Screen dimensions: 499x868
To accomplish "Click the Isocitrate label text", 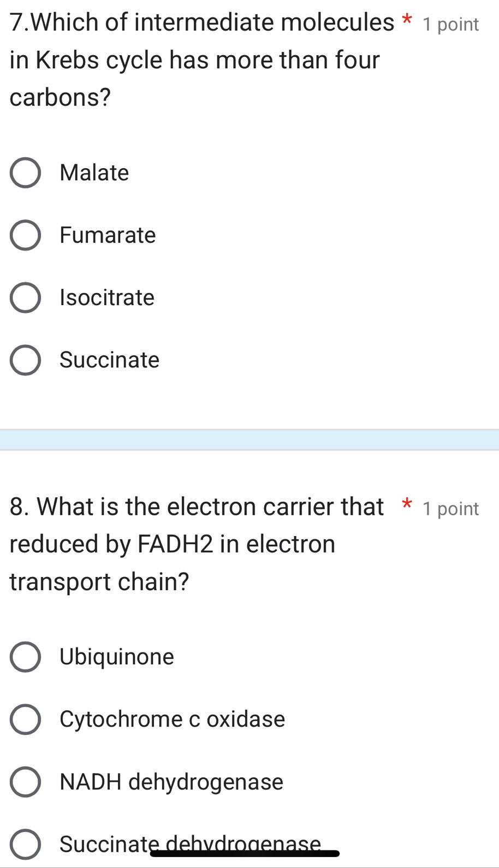I will click(x=107, y=297).
